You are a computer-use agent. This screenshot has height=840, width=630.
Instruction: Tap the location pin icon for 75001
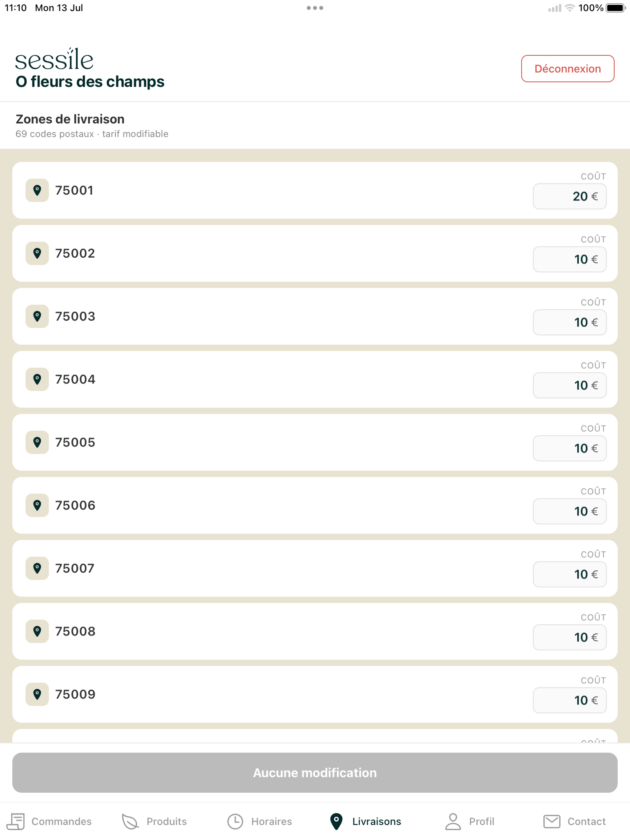pyautogui.click(x=37, y=190)
